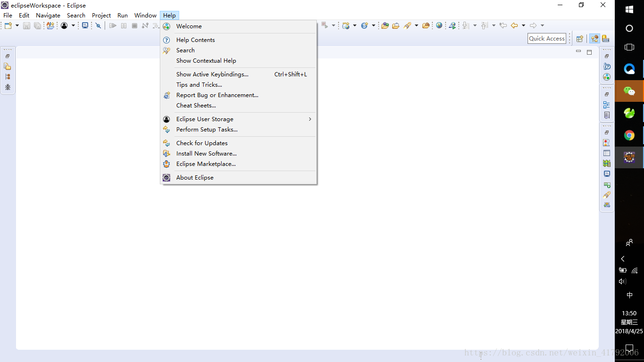Viewport: 644px width, 362px height.
Task: Open the Forward navigation history dropdown
Action: pyautogui.click(x=542, y=25)
